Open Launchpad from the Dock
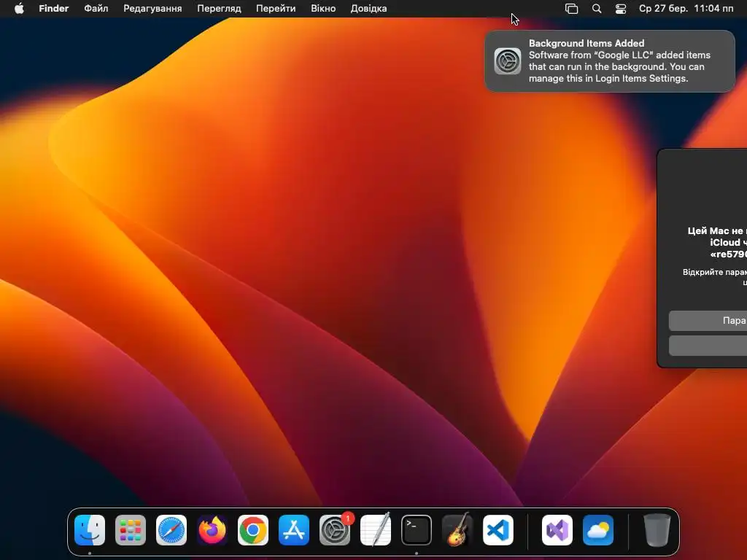 click(x=131, y=530)
